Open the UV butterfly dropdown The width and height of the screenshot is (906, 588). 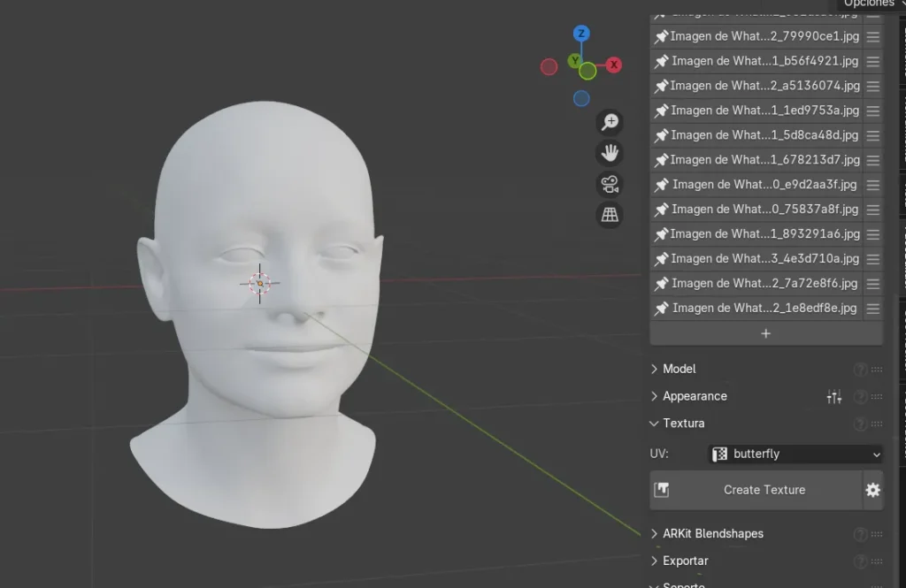coord(795,454)
